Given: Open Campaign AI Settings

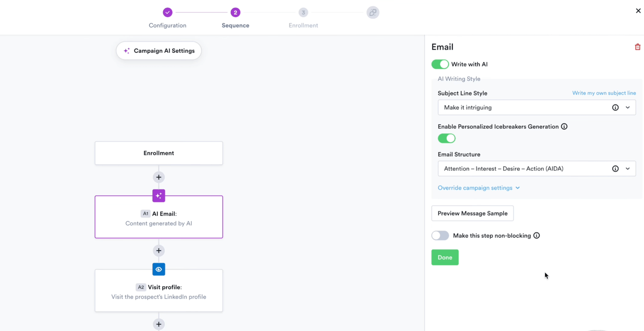Looking at the screenshot, I should pos(159,51).
